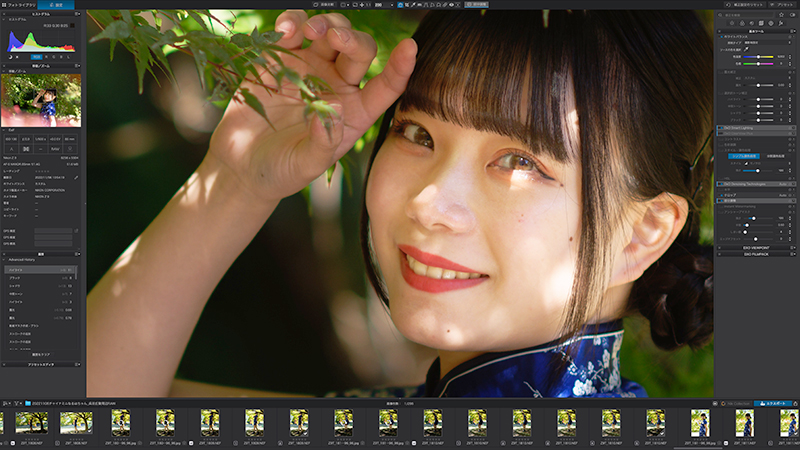The height and width of the screenshot is (450, 800).
Task: Toggle the eye mask-visibility icon in top toolbar
Action: click(451, 5)
